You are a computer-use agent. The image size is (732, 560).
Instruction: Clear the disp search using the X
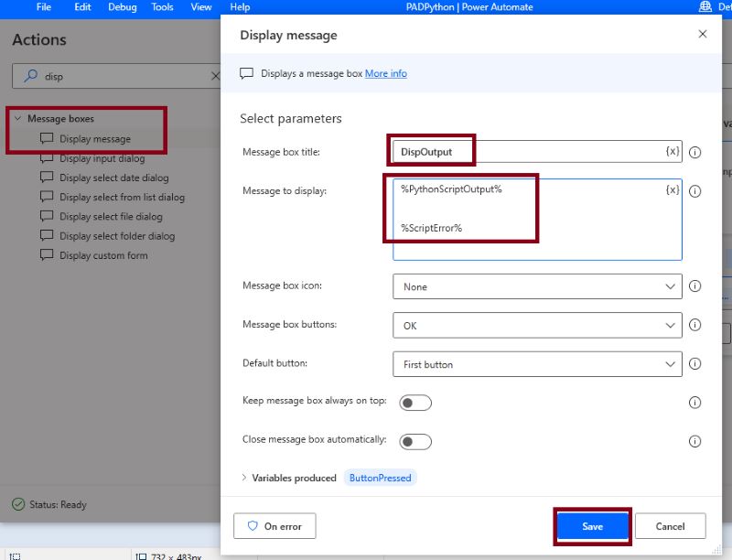215,76
